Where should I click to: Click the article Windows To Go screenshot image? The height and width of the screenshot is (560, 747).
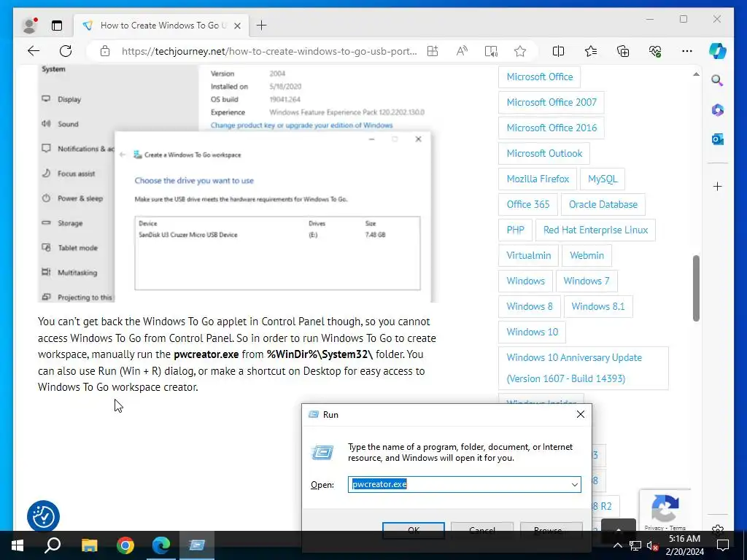(x=238, y=184)
